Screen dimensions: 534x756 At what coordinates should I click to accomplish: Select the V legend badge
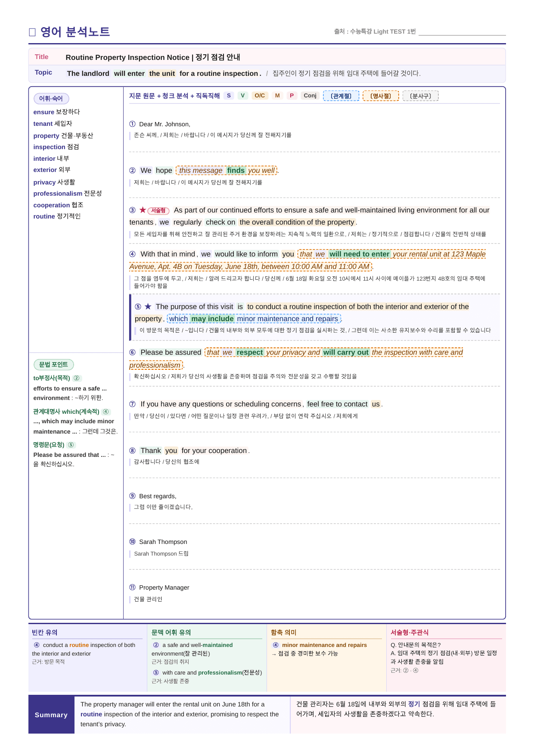pos(243,96)
